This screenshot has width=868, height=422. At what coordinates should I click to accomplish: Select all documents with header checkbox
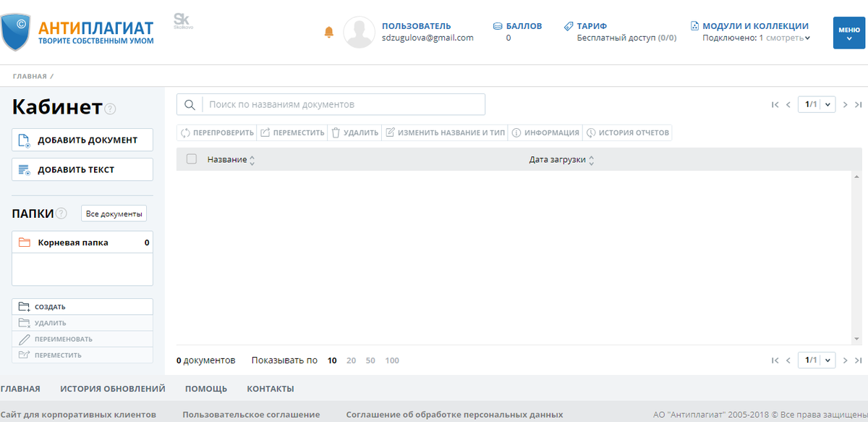tap(191, 159)
